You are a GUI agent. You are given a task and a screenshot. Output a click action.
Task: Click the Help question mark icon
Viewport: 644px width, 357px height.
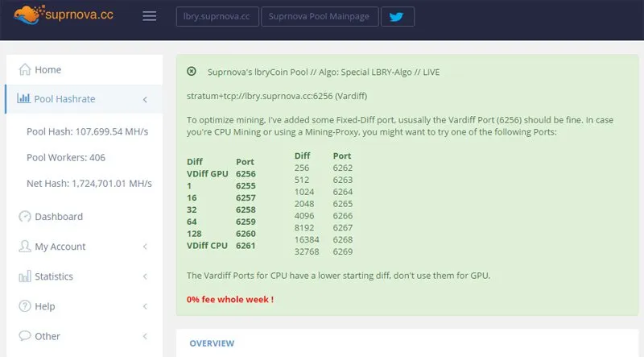(25, 306)
